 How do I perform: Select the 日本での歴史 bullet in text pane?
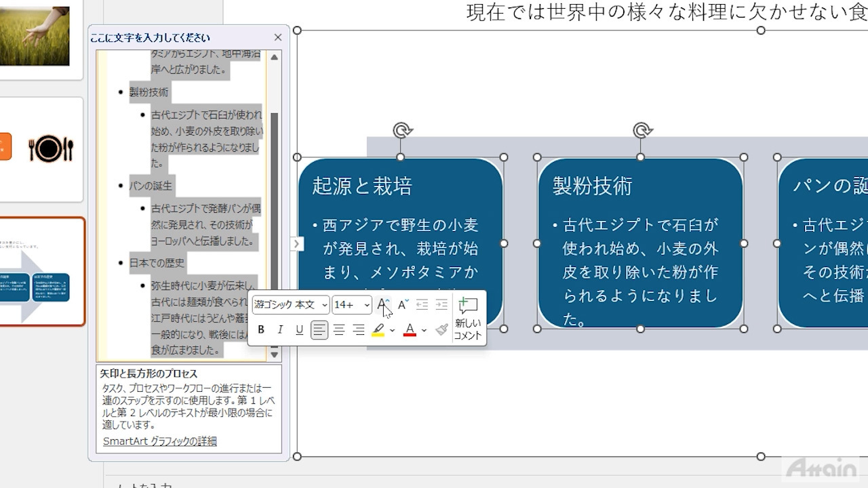(x=157, y=262)
